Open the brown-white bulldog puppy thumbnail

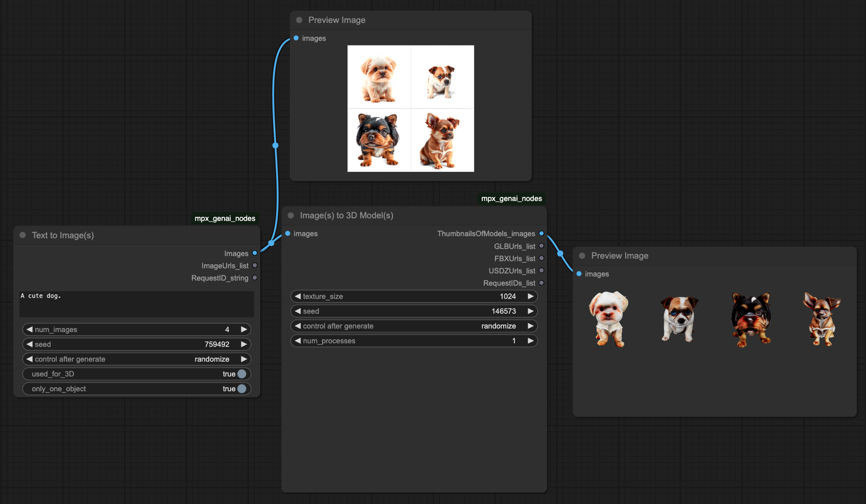(x=442, y=77)
